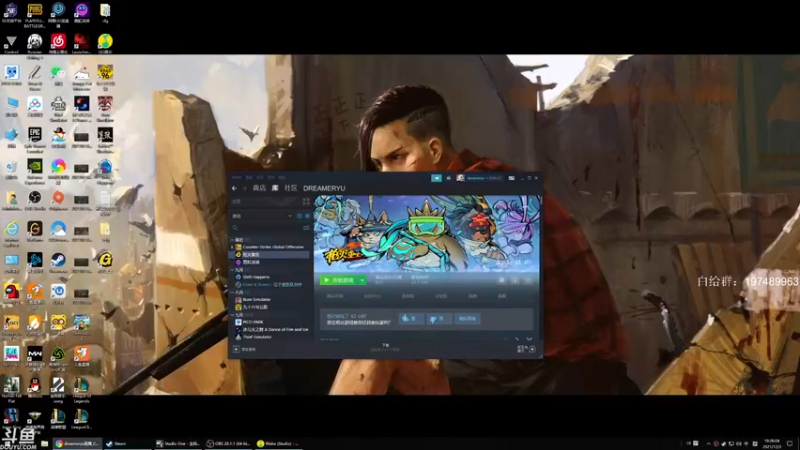Open Friends and Chat at Steam's bottom right
Viewport: 800px width, 450px height.
point(526,349)
